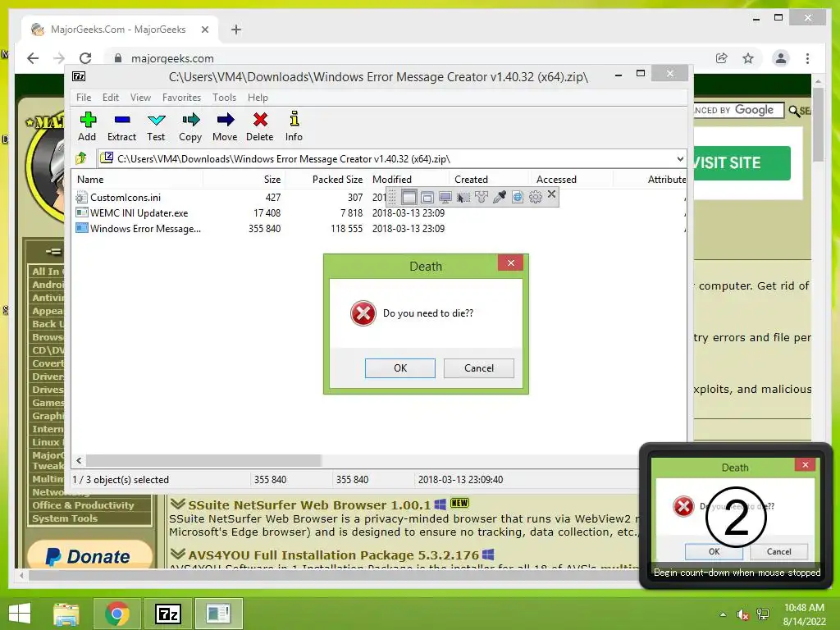Open the Chrome profile avatar menu
This screenshot has width=840, height=630.
781,58
